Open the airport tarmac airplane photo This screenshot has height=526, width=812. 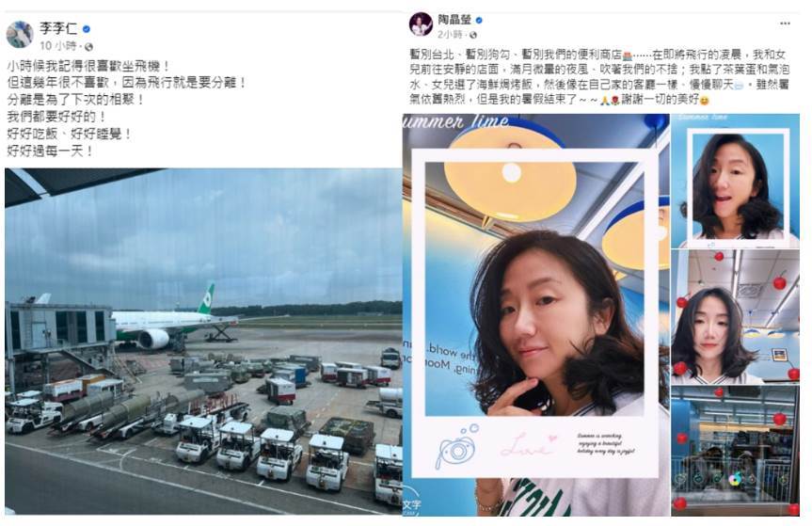203,342
